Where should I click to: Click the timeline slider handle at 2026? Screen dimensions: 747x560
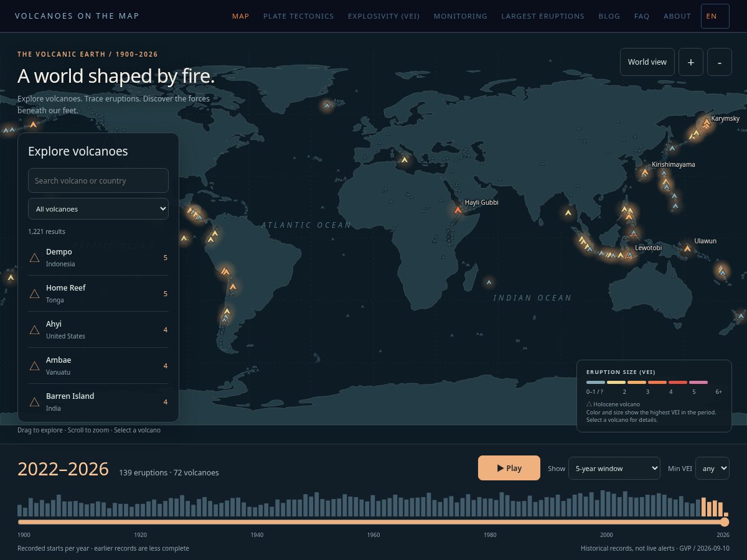725,522
